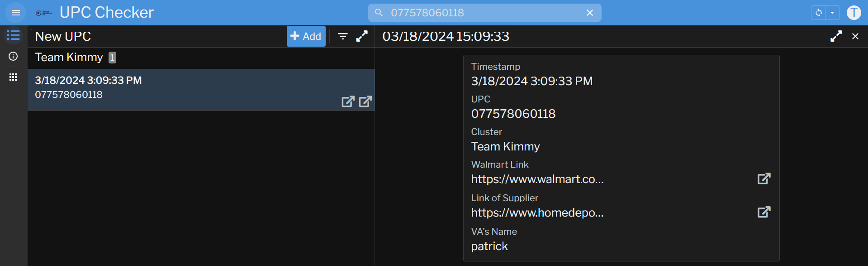Open the info sidebar icon
The image size is (868, 266).
point(13,56)
